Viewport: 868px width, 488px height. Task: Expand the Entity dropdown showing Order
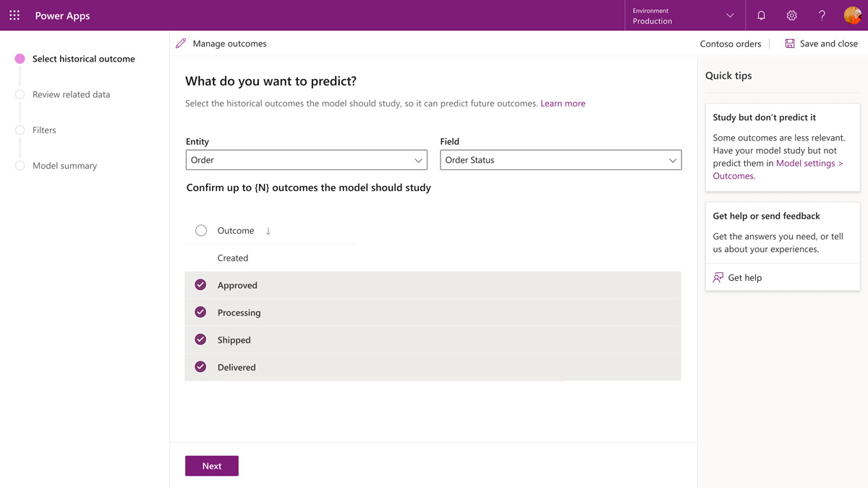(x=307, y=160)
